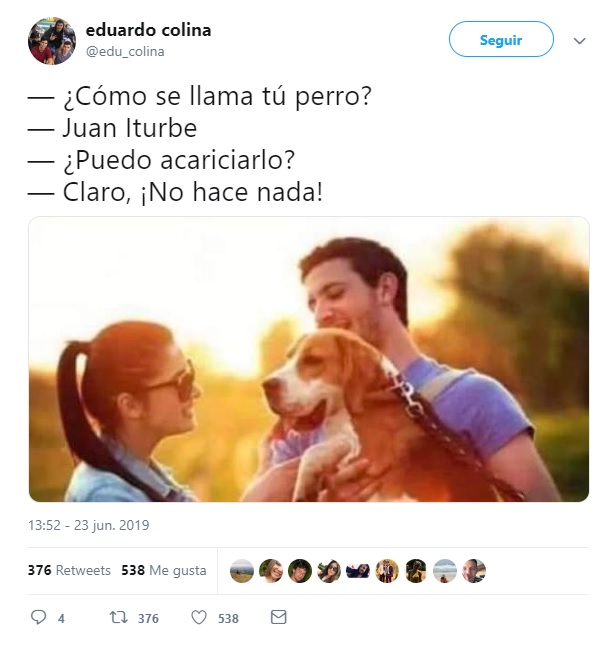Image resolution: width=615 pixels, height=651 pixels.
Task: Click the third liker avatar, green background
Action: click(x=300, y=571)
